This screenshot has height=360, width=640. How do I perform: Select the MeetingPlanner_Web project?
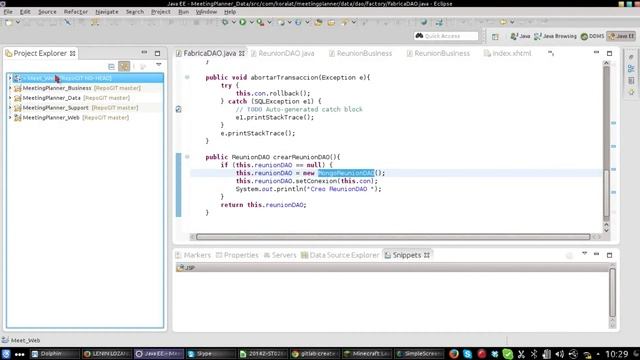[x=51, y=118]
